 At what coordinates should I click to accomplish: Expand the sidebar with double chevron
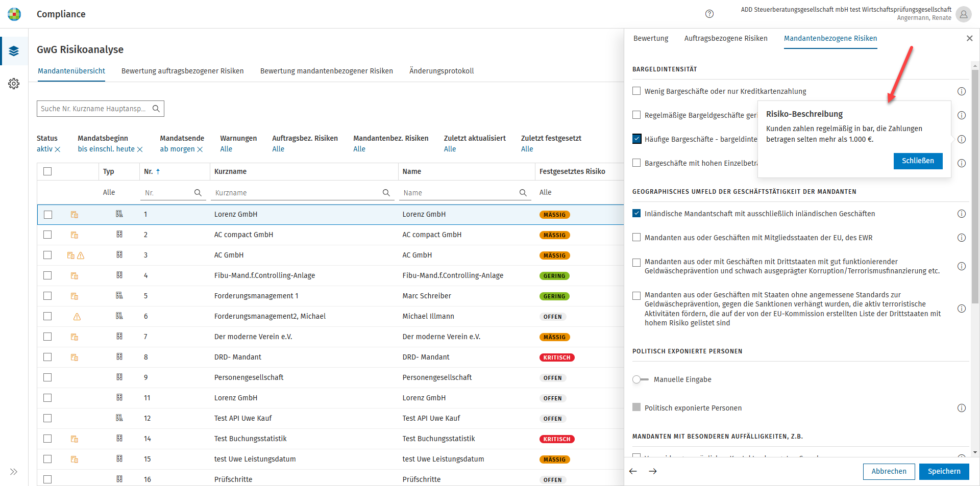(x=14, y=472)
